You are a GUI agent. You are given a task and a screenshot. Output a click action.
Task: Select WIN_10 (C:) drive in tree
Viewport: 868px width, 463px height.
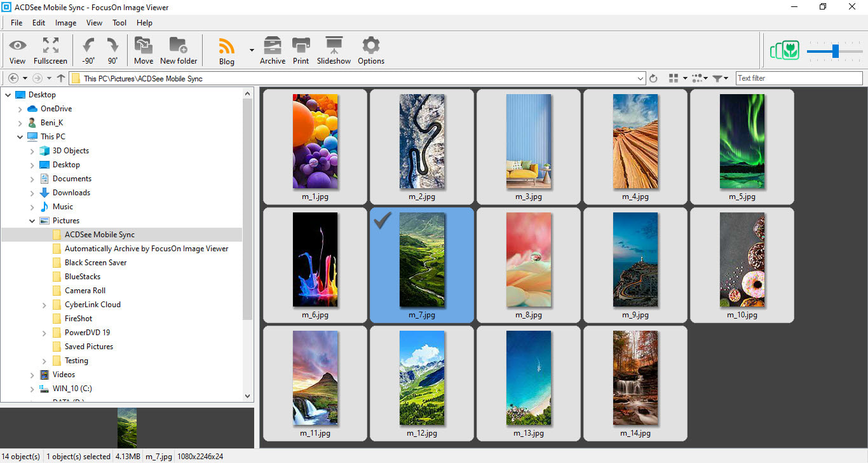pyautogui.click(x=72, y=389)
